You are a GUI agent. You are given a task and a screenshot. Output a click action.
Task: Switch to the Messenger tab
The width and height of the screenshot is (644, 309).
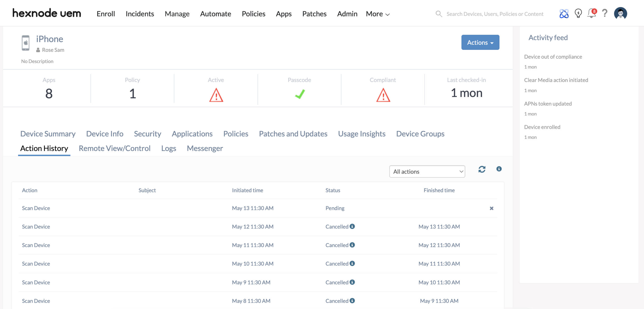[x=205, y=148]
